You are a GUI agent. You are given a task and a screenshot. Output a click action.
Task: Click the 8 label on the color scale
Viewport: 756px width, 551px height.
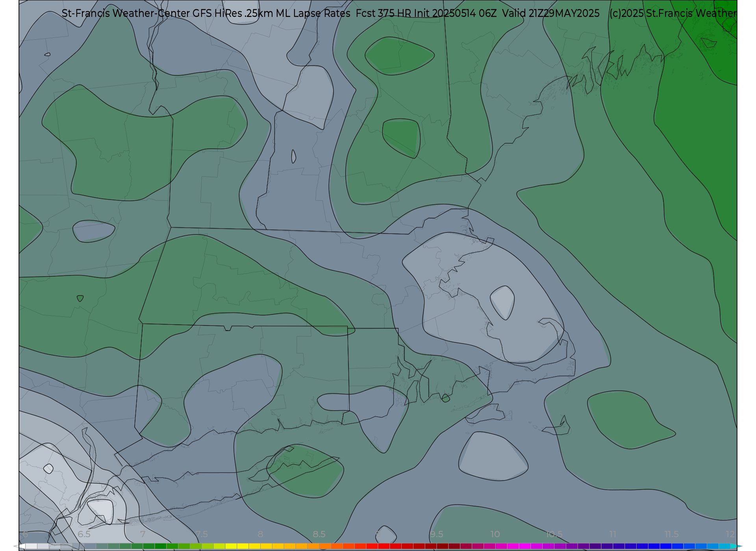[260, 534]
